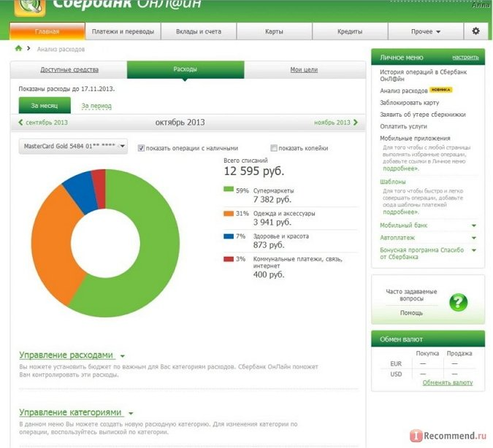
Task: Go to previous month with left arrow
Action: point(20,122)
